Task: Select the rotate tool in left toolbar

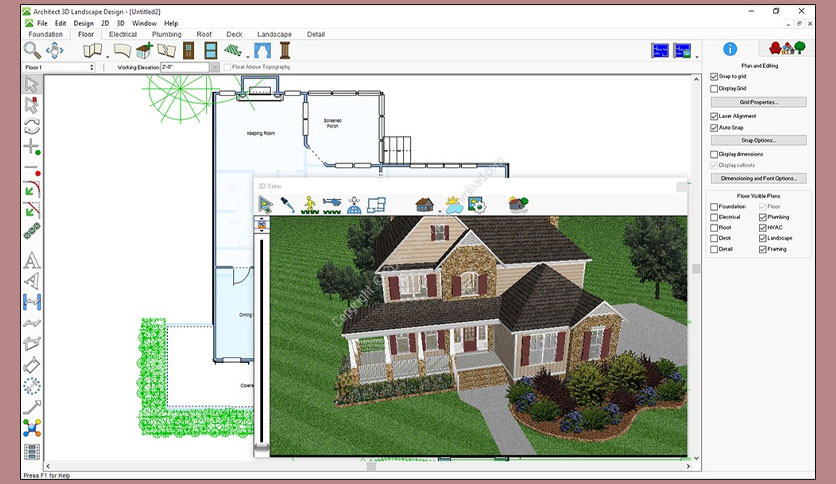Action: pos(31,126)
